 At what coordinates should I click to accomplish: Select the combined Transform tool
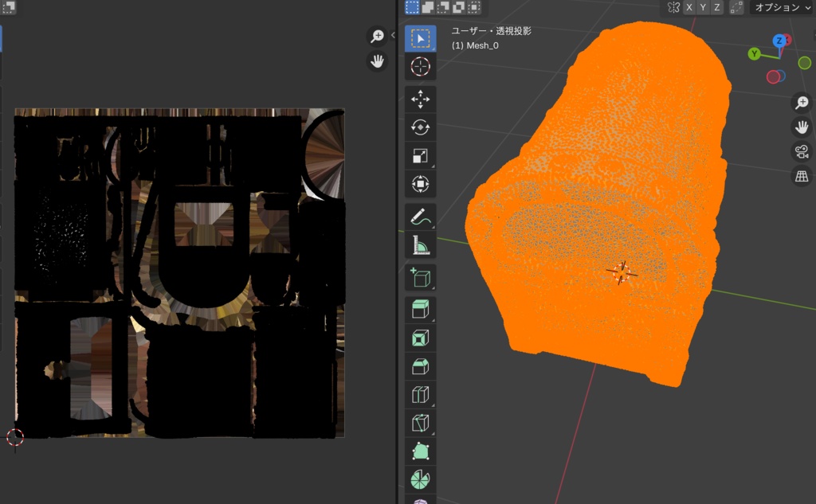coord(421,184)
